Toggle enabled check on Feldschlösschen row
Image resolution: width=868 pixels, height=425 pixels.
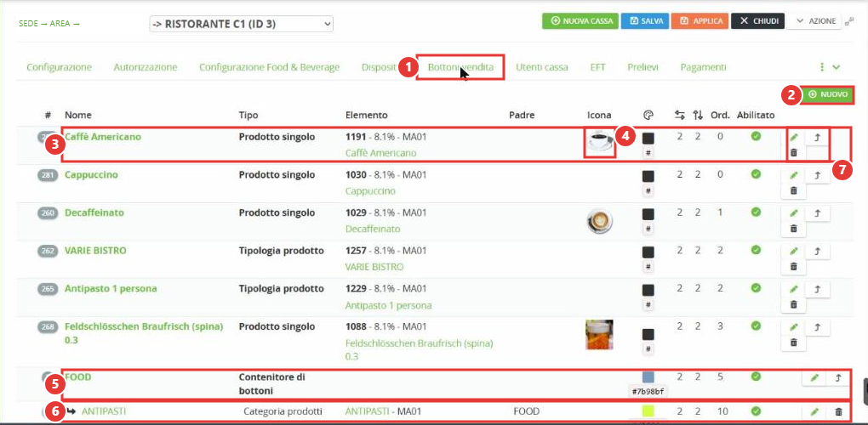[x=756, y=326]
